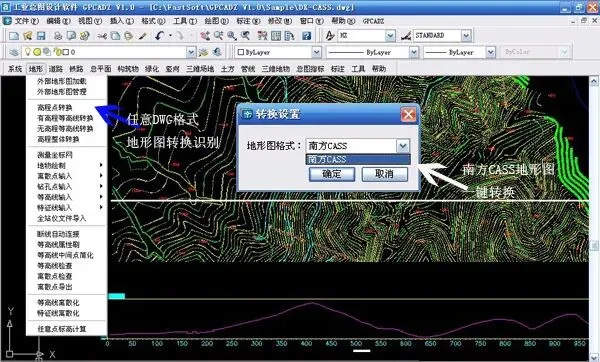Click the Print icon in toolbar
The image size is (600, 362).
tap(58, 36)
